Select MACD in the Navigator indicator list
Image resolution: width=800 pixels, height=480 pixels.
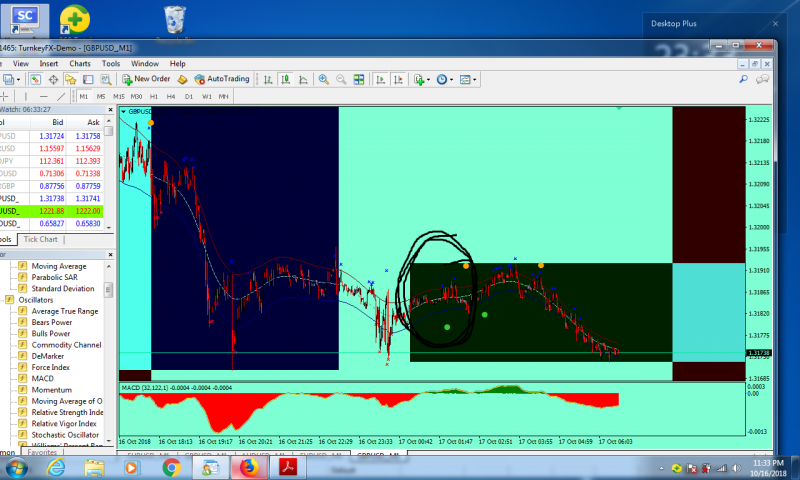[x=42, y=378]
